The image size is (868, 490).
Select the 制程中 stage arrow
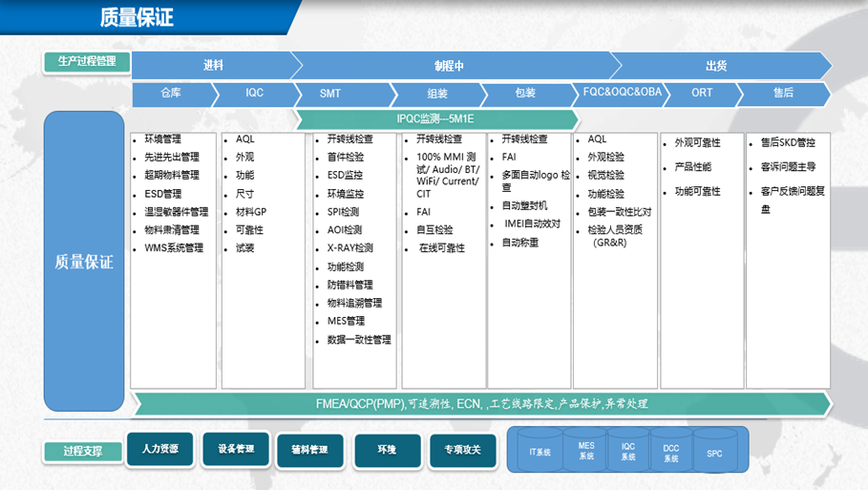point(449,66)
